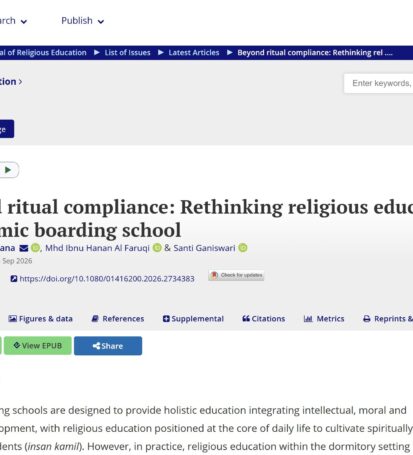Image resolution: width=413 pixels, height=455 pixels.
Task: Open ORCID icon next to Mhd Ibnu Hanan Al Faruqi
Action: pyautogui.click(x=157, y=248)
